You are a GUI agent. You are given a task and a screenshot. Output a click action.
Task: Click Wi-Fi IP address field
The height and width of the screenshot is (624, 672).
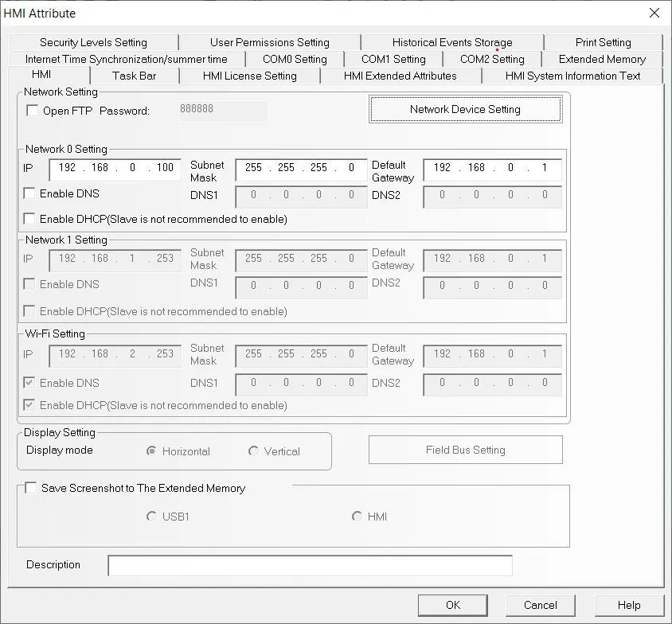coord(115,356)
